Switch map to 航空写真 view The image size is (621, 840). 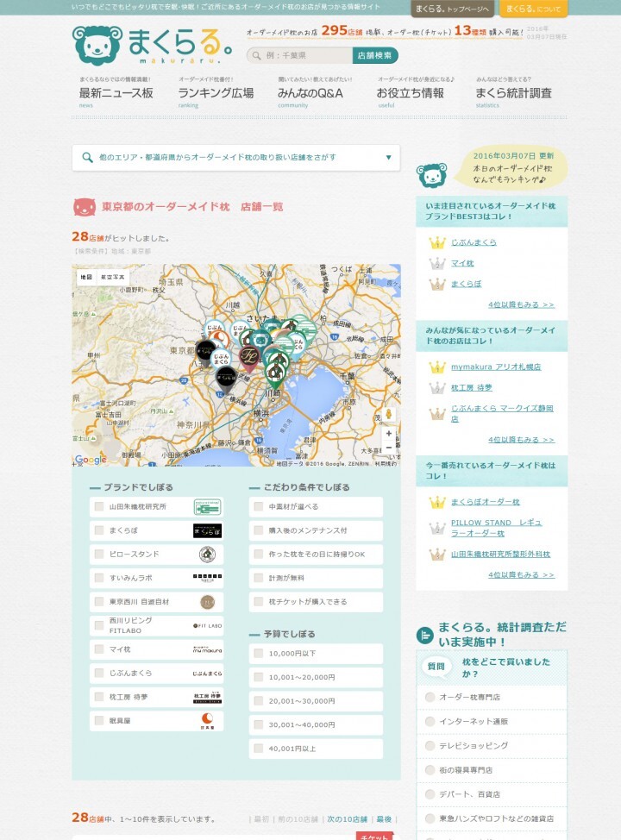(x=112, y=277)
